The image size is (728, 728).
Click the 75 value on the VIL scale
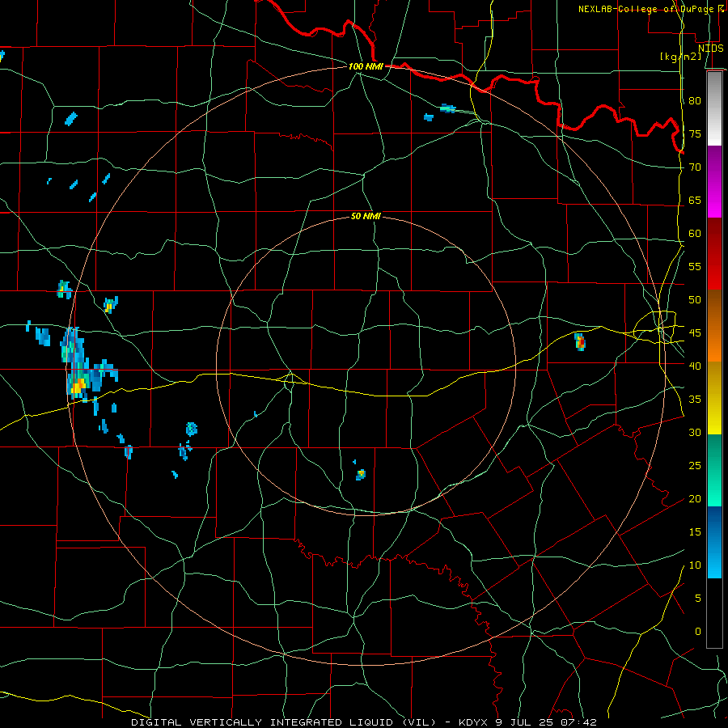695,133
